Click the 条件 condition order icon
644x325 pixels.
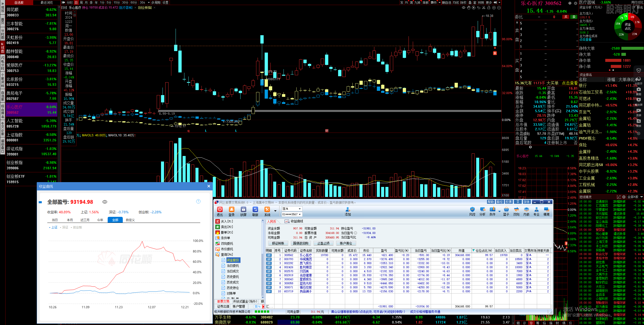click(x=492, y=212)
